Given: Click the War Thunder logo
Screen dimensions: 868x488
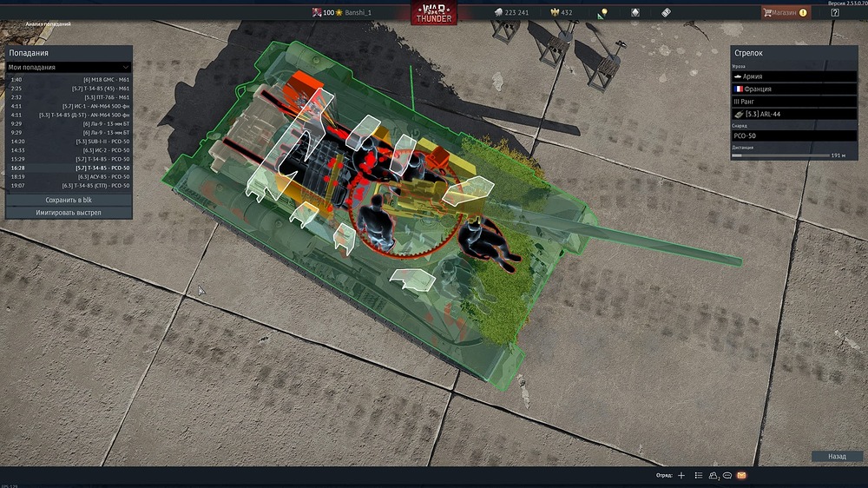Looking at the screenshot, I should click(x=433, y=13).
